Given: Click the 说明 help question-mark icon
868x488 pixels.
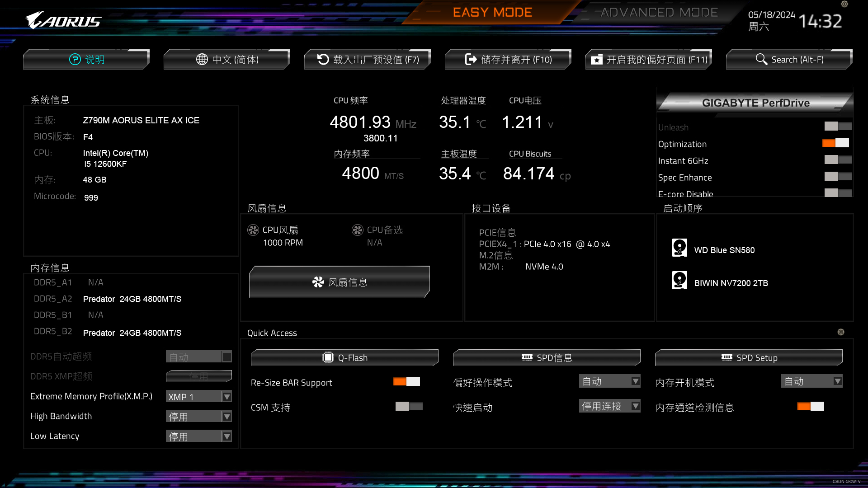Looking at the screenshot, I should point(75,59).
